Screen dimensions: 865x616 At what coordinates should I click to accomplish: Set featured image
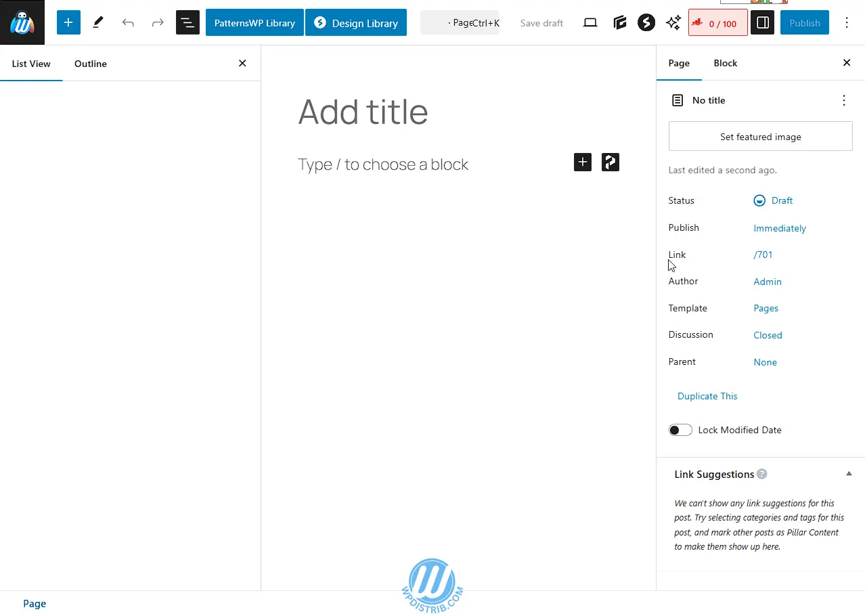pyautogui.click(x=760, y=136)
